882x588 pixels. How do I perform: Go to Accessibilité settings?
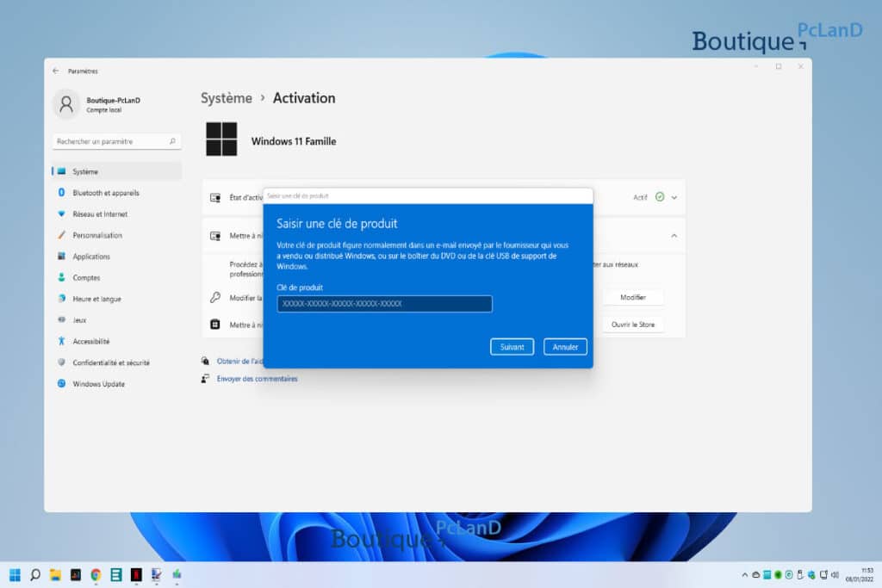click(117, 341)
